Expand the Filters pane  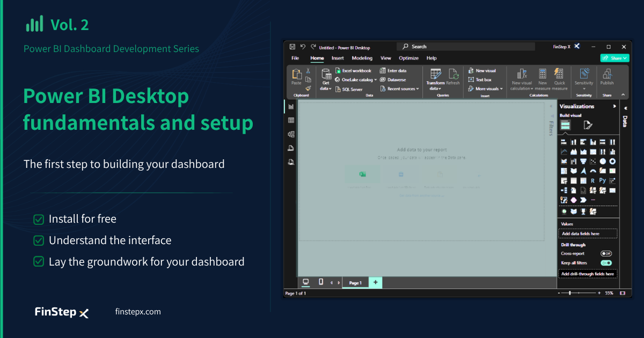click(x=551, y=106)
